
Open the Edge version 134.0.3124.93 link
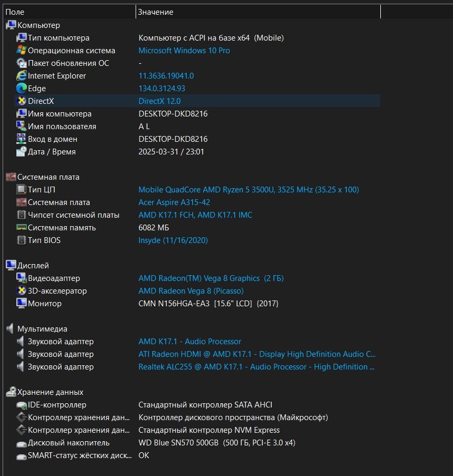pyautogui.click(x=162, y=89)
